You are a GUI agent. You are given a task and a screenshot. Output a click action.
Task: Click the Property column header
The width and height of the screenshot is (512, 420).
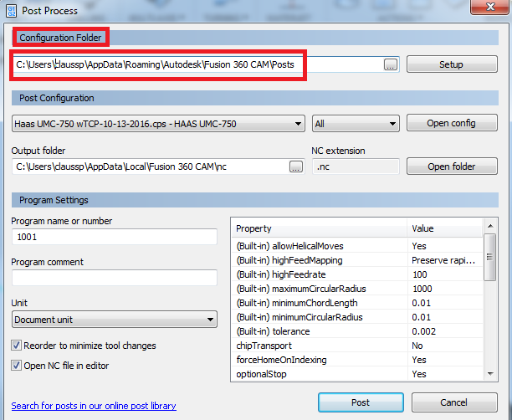click(x=320, y=228)
